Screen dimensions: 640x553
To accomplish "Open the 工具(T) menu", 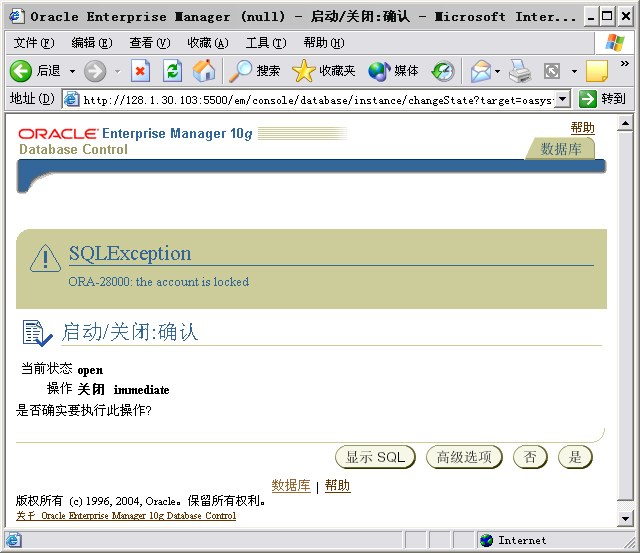I will pyautogui.click(x=266, y=42).
